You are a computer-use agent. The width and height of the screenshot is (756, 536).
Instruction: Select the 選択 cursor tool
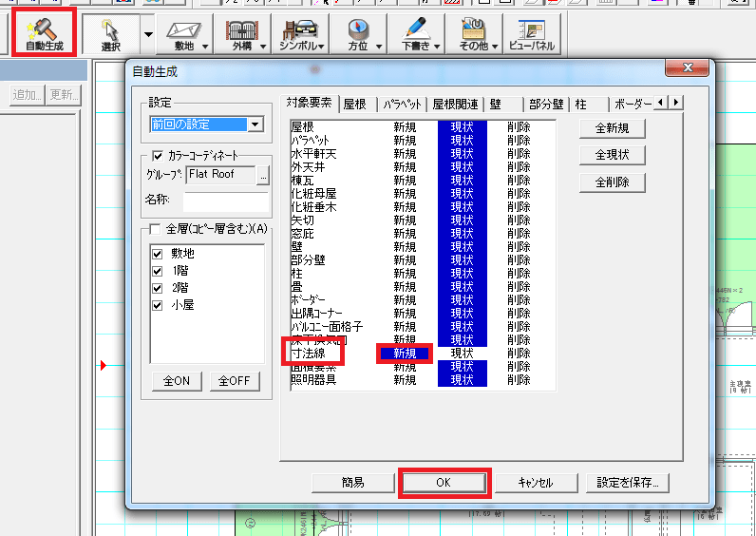pyautogui.click(x=109, y=34)
